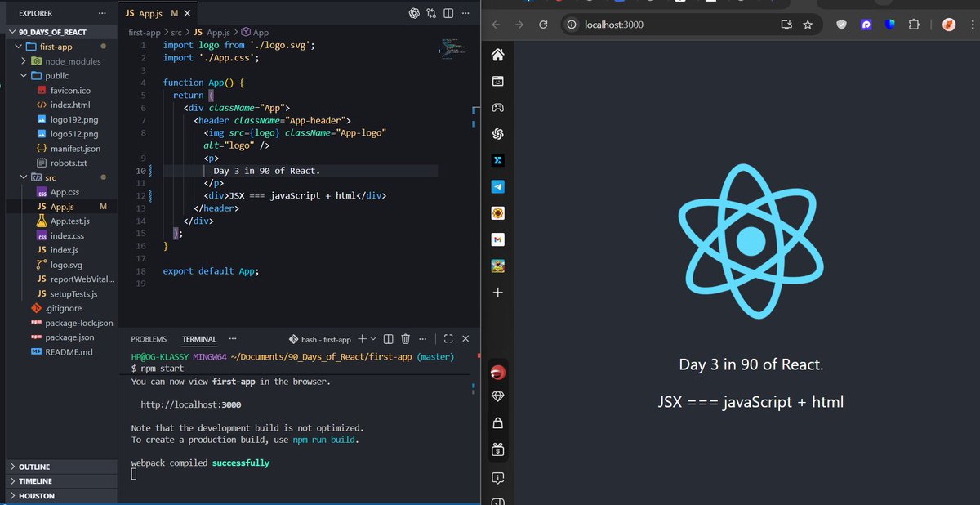
Task: Bookmark this page with the star icon
Action: point(808,25)
